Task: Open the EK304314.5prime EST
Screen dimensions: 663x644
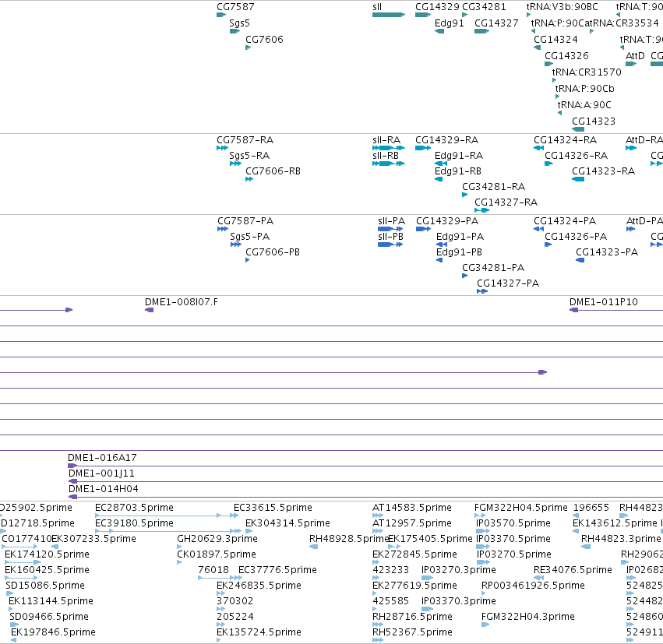Action: pos(249,531)
